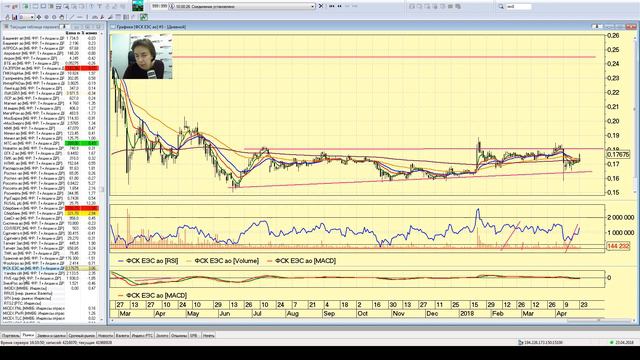Open the Заявки и сделки tab

coord(51,336)
